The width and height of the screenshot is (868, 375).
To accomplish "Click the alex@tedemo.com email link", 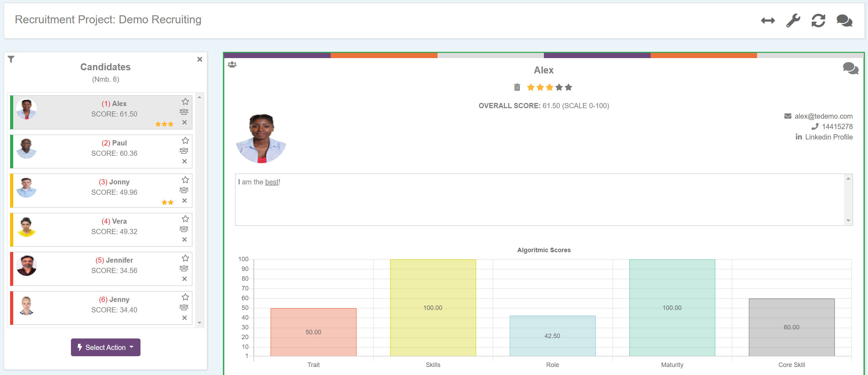I will click(x=823, y=116).
